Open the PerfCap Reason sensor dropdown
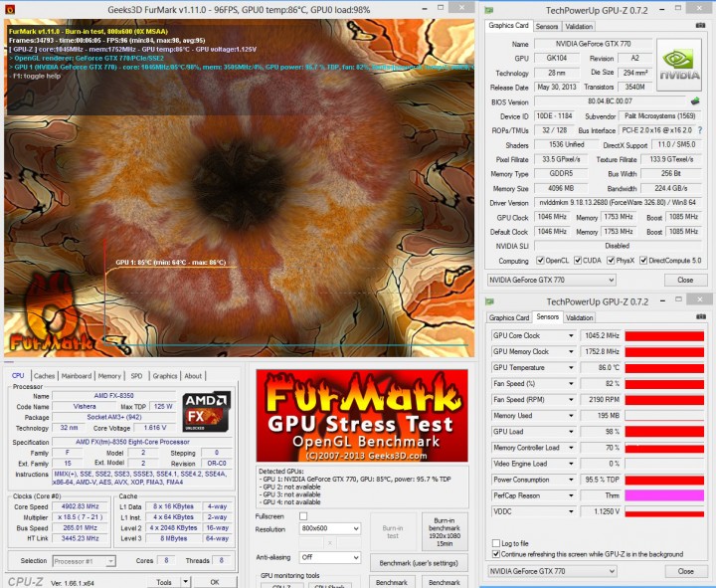 [x=571, y=495]
